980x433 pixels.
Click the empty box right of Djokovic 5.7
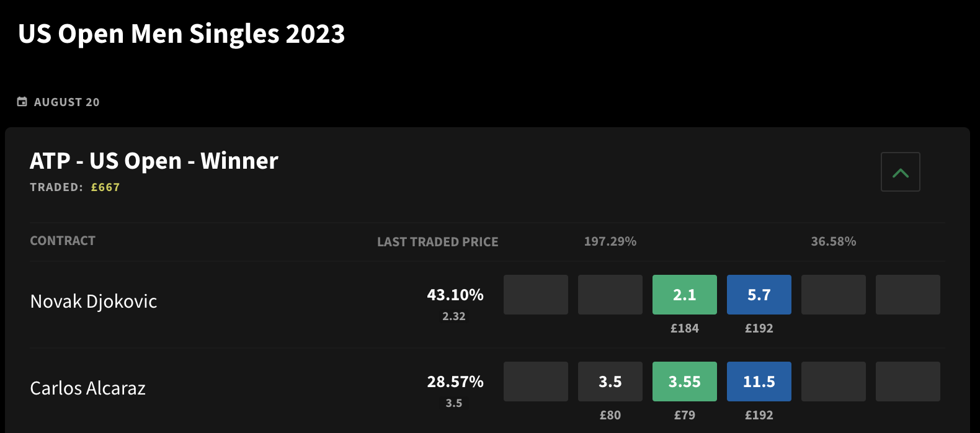[834, 295]
